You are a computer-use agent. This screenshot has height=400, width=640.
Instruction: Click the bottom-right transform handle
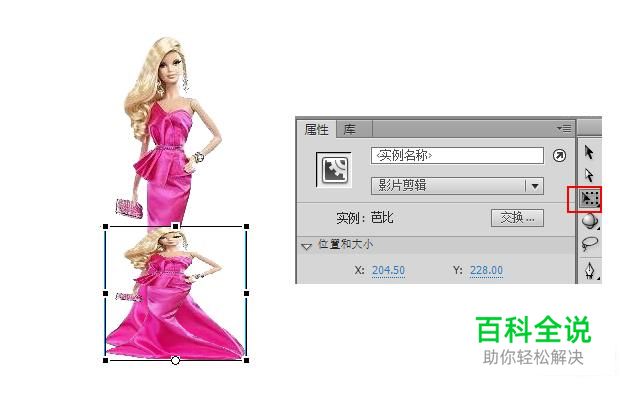pyautogui.click(x=247, y=360)
